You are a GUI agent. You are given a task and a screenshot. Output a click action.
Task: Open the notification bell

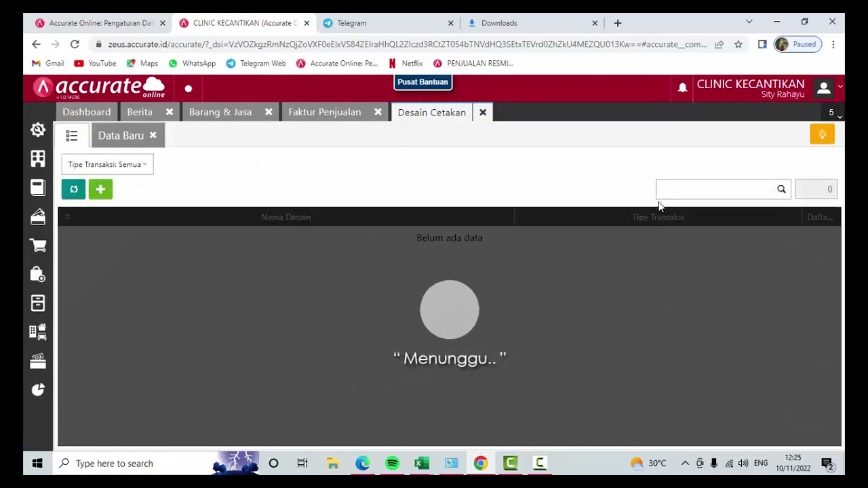point(682,87)
